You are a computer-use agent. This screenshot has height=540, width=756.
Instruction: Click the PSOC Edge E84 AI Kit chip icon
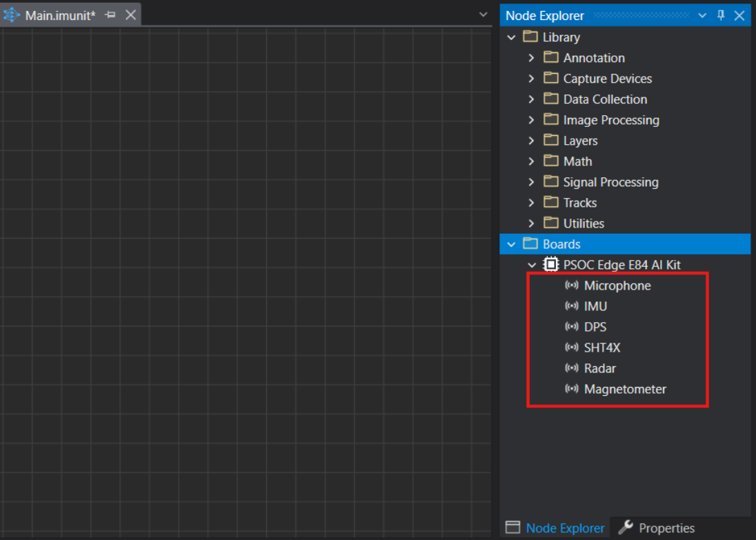pos(551,265)
